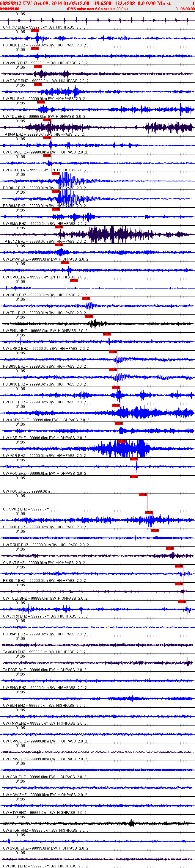
Task: Select the 'CC.SWF2 BHZ' station label
Action: point(15,510)
